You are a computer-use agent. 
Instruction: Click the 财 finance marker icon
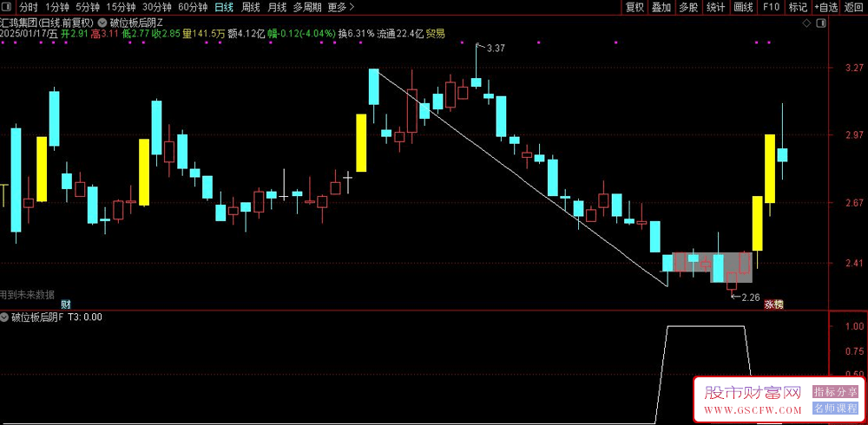(66, 304)
